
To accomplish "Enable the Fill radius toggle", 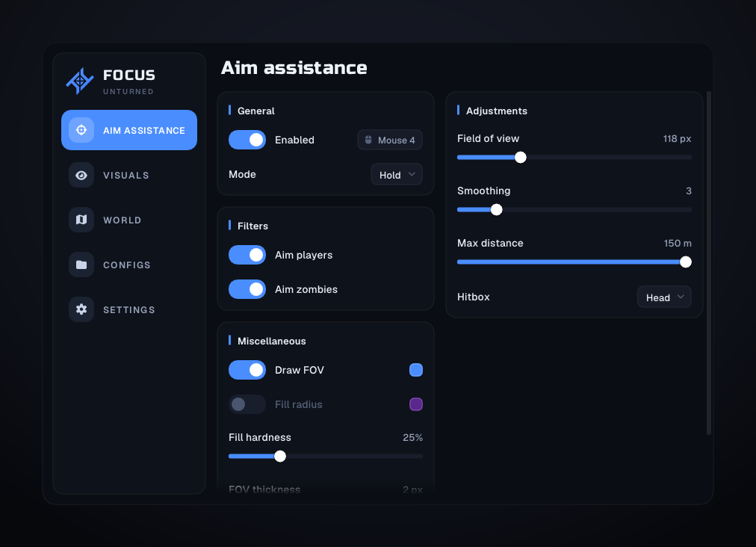I will [247, 404].
